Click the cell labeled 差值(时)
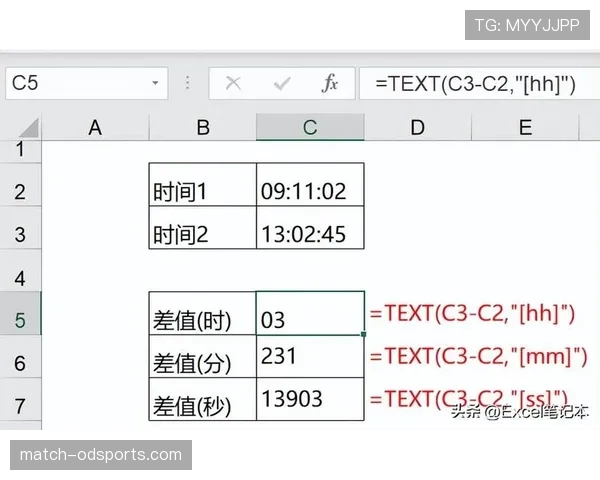The image size is (600, 480). (202, 313)
